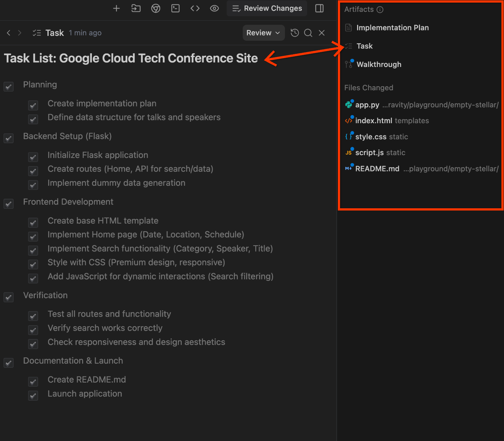
Task: Open the history clock icon
Action: coord(295,33)
